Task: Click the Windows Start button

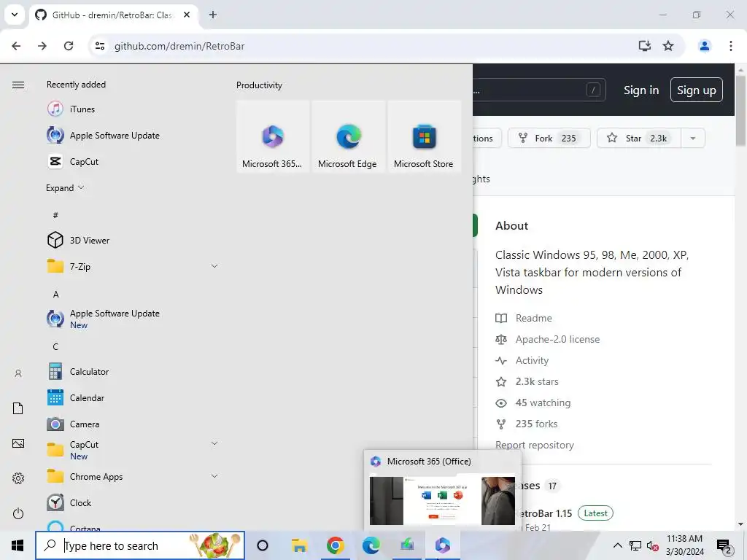Action: point(18,545)
